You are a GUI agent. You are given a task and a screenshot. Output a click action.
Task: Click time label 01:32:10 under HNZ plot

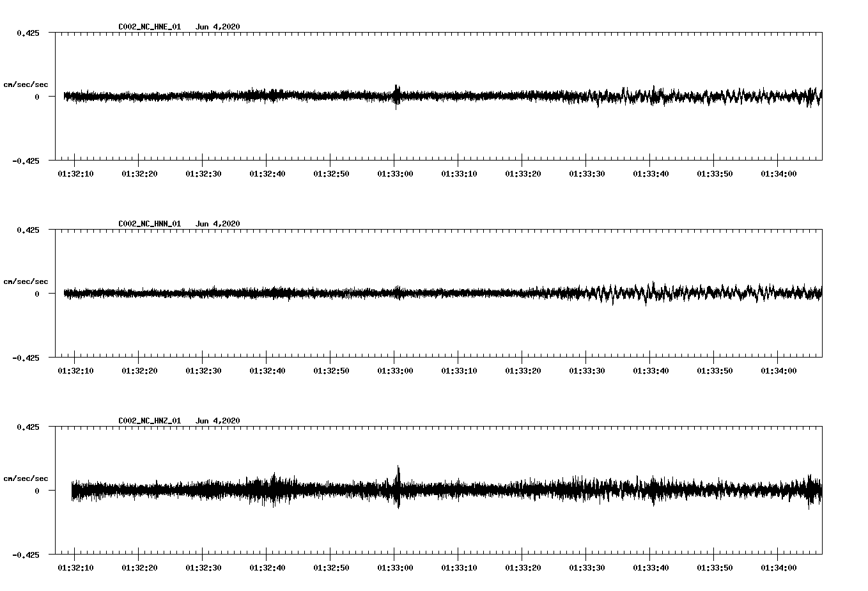coord(75,568)
